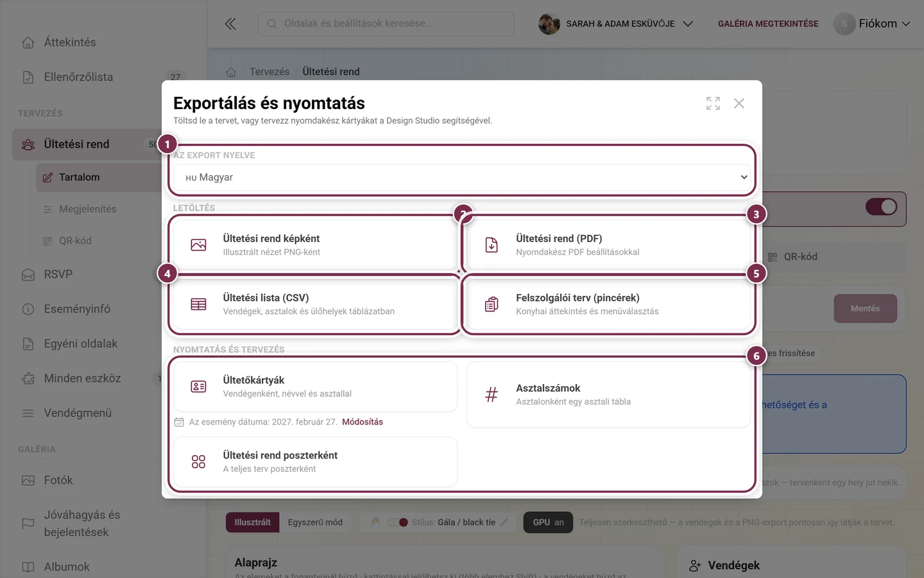Click the flag icon beside Jóváhagyás és bejelentések

28,523
